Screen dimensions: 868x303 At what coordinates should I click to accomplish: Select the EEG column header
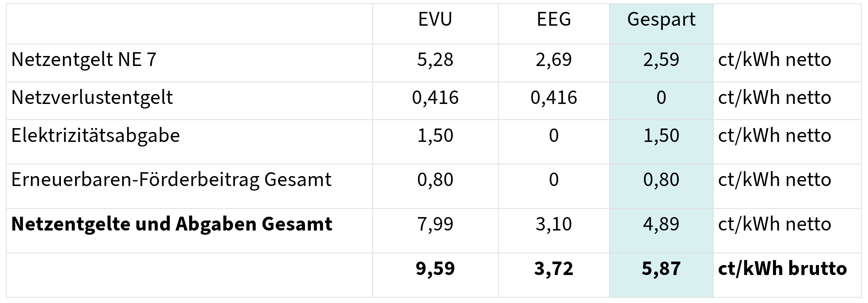coord(554,20)
